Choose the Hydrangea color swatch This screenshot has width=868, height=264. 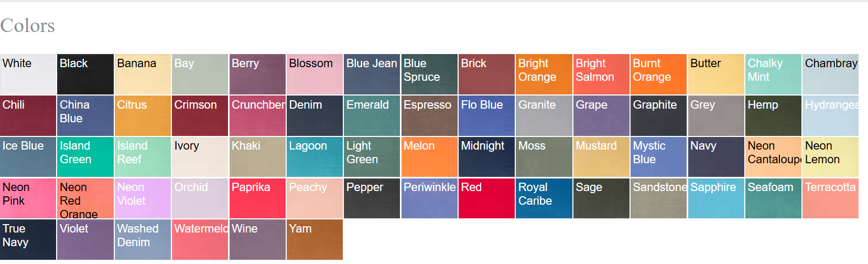(x=830, y=115)
